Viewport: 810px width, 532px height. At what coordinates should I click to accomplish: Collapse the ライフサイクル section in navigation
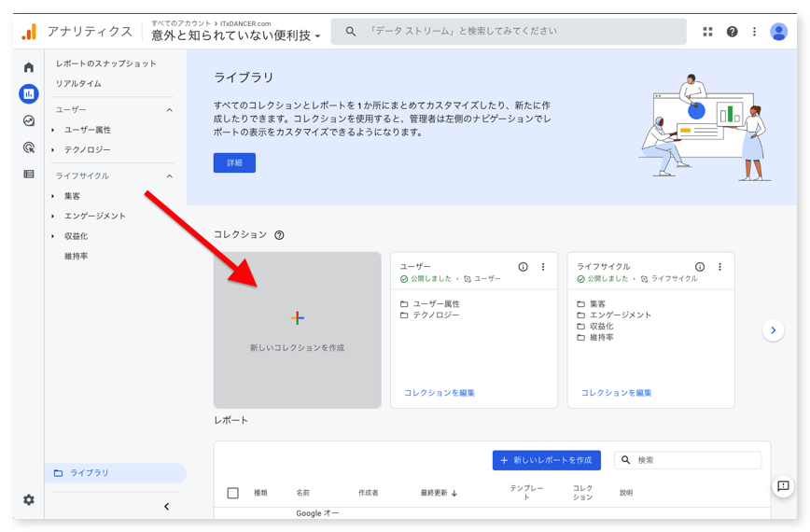click(169, 176)
